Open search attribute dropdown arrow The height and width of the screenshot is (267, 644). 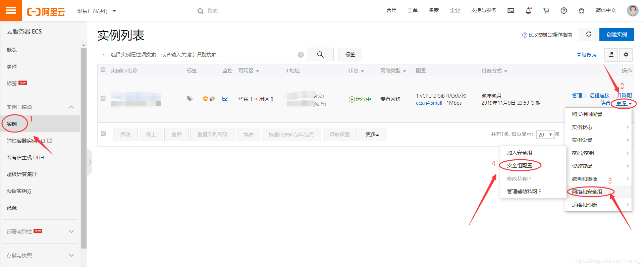tap(103, 54)
